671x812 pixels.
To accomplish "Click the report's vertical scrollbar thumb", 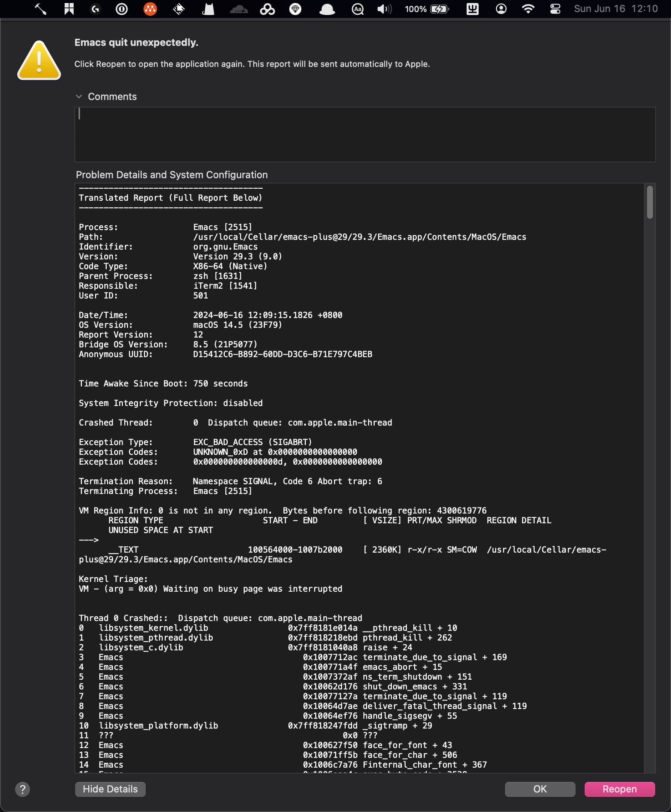I will tap(650, 202).
